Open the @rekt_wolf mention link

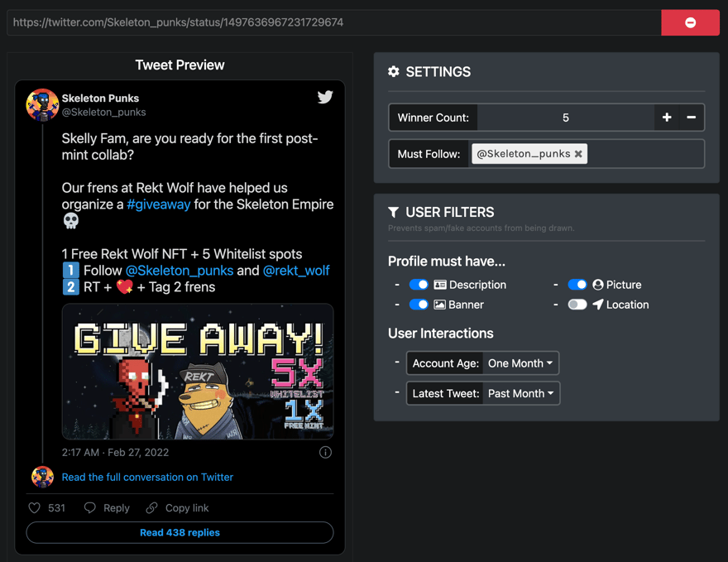[x=296, y=271]
